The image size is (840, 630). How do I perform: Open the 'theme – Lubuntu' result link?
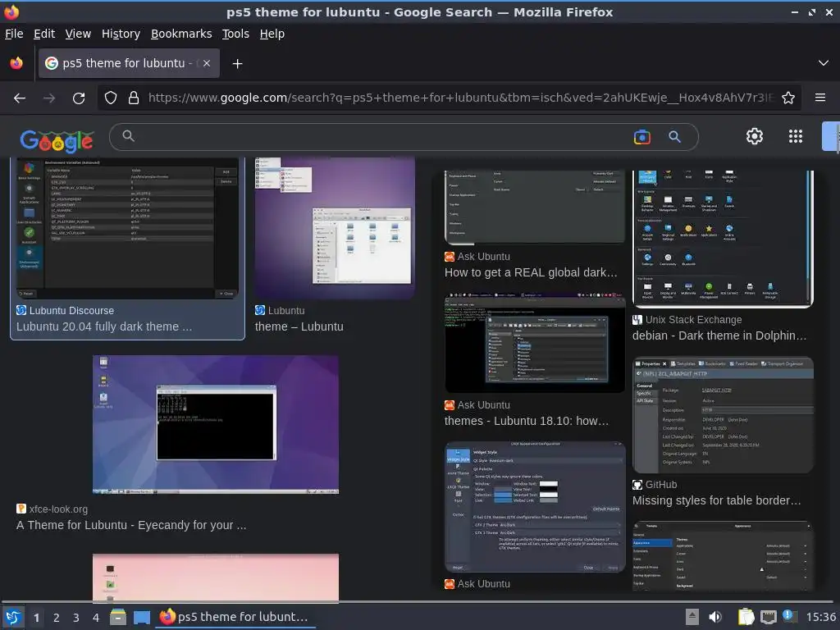pyautogui.click(x=299, y=326)
